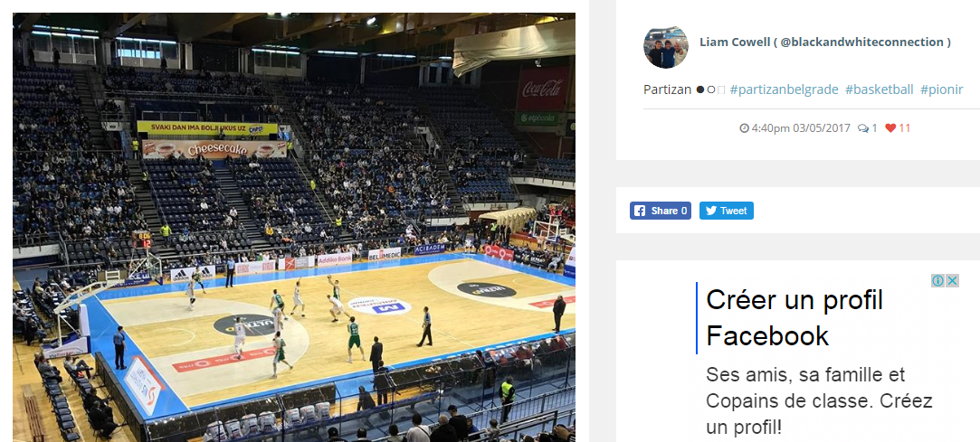Open the basketball arena photo
Screen dimensions: 980x442
point(294,227)
